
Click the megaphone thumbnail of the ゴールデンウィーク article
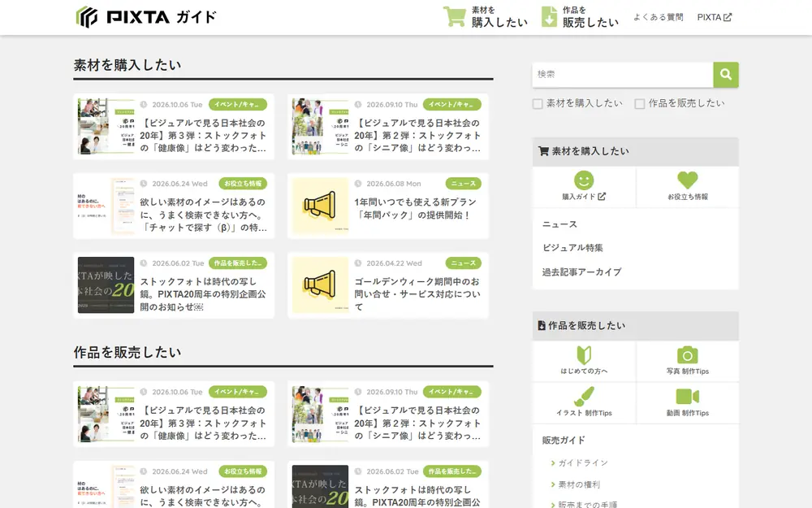click(320, 285)
